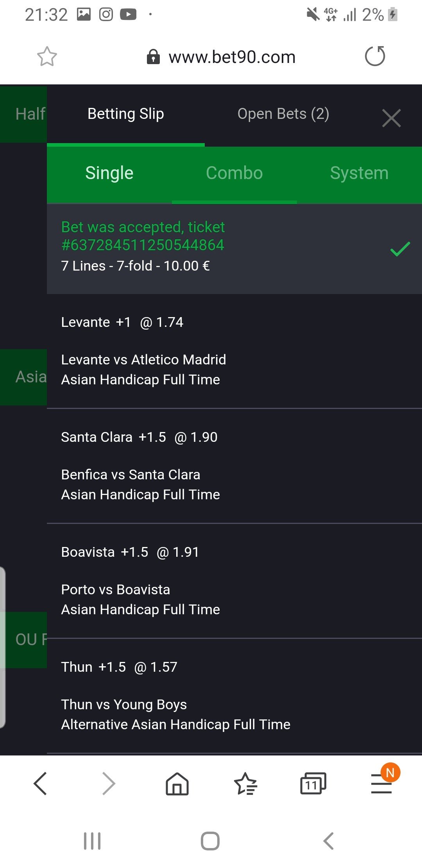The width and height of the screenshot is (422, 868).
Task: Show the 11 open tabs
Action: (313, 783)
